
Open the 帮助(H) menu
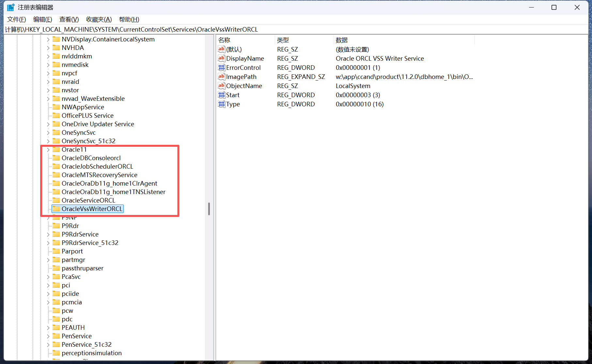(129, 19)
